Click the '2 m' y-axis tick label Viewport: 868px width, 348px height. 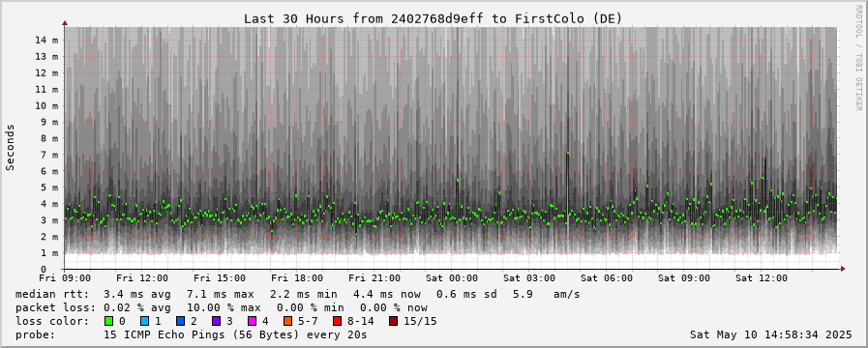[49, 237]
